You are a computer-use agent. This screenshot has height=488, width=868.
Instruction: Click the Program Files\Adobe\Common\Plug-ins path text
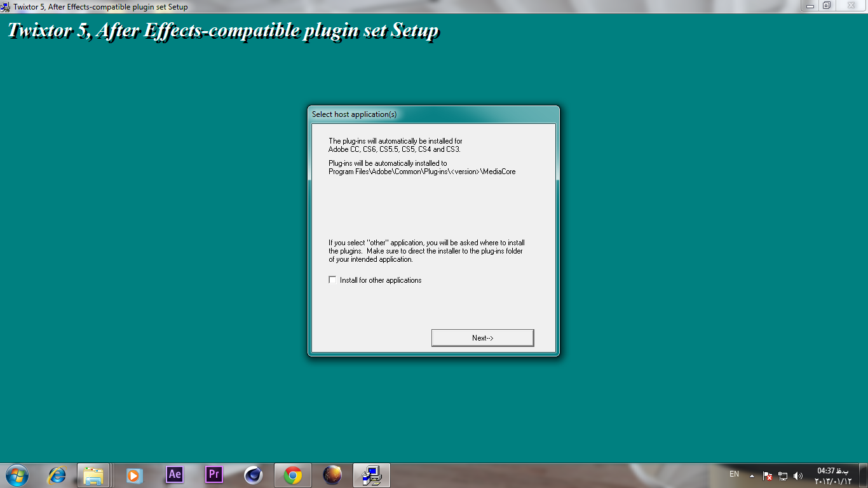pyautogui.click(x=422, y=172)
